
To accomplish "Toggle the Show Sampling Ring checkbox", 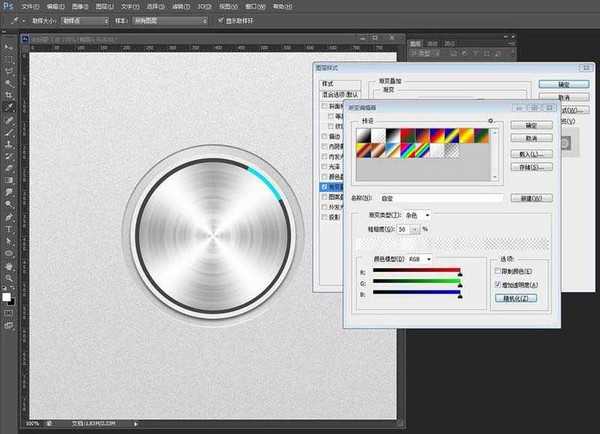I will point(221,20).
